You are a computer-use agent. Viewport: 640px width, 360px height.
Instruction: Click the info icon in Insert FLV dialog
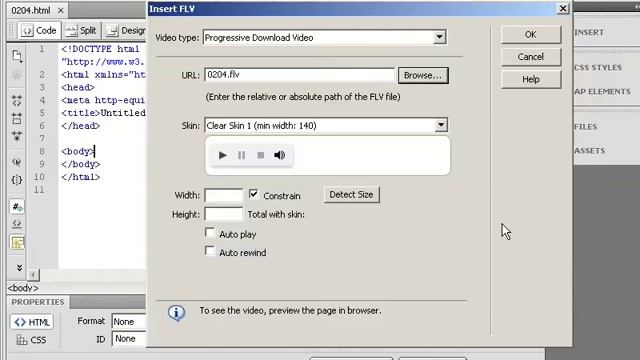[176, 313]
